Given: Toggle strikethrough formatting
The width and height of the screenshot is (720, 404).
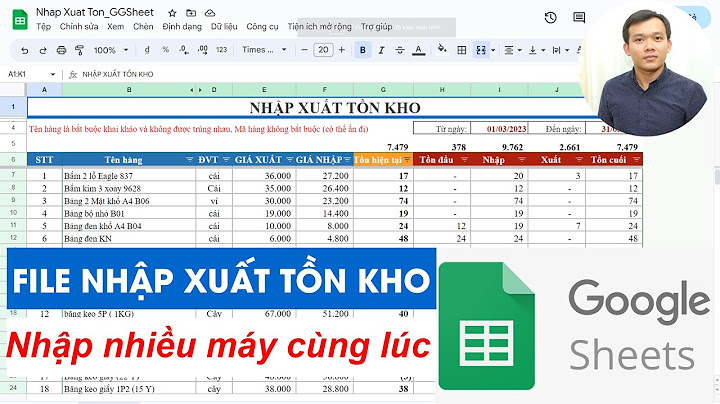Looking at the screenshot, I should (399, 50).
